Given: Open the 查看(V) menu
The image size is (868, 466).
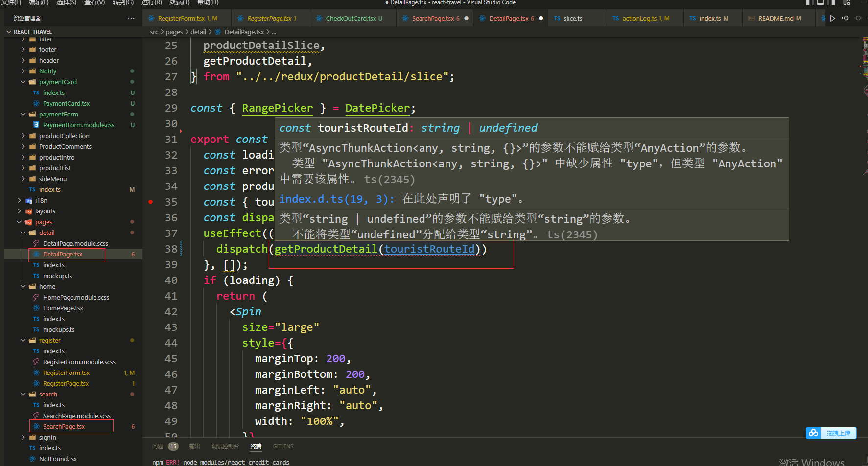Looking at the screenshot, I should coord(94,2).
